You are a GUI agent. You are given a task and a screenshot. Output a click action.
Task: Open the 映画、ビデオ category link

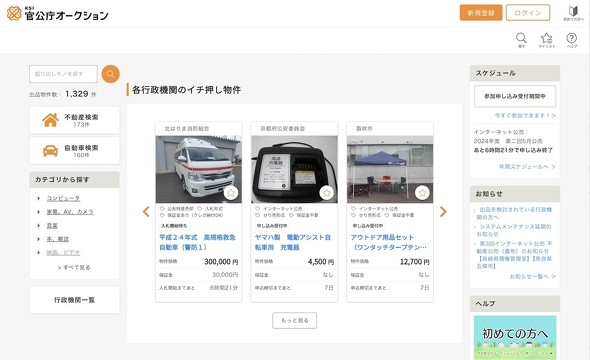tap(63, 252)
